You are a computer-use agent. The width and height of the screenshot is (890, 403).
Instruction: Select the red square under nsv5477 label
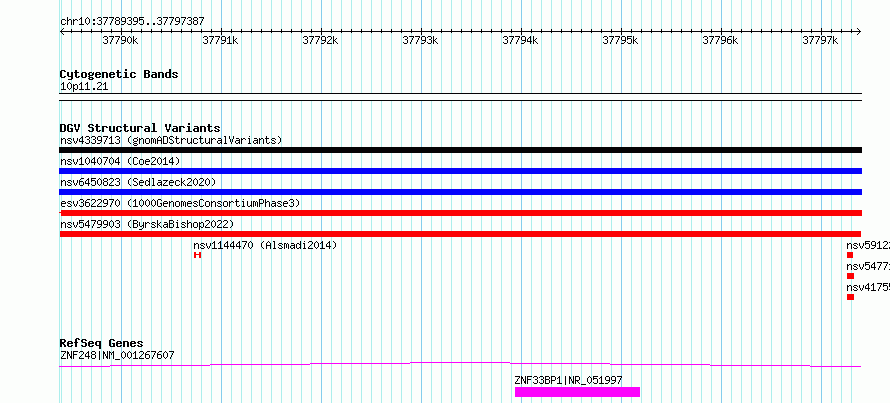[x=850, y=276]
